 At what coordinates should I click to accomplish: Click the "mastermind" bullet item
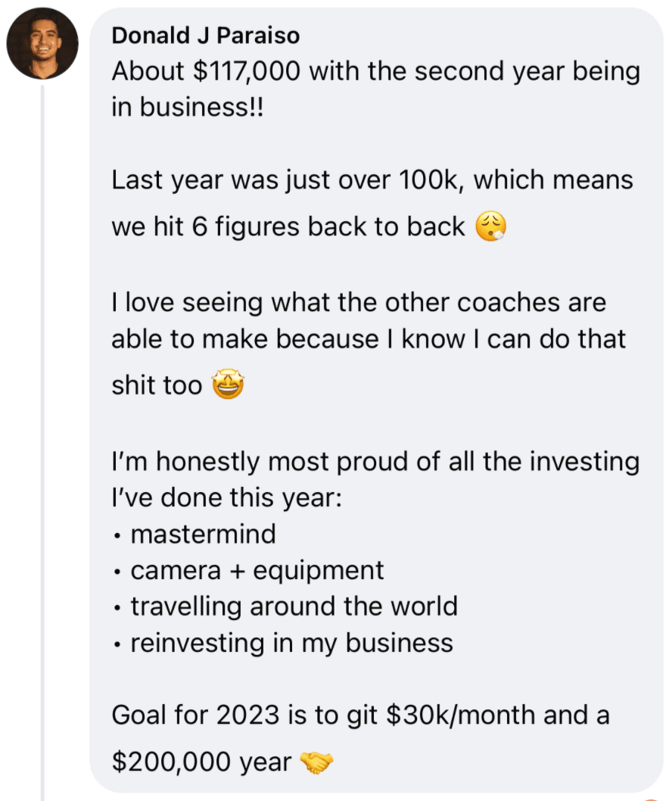coord(203,534)
